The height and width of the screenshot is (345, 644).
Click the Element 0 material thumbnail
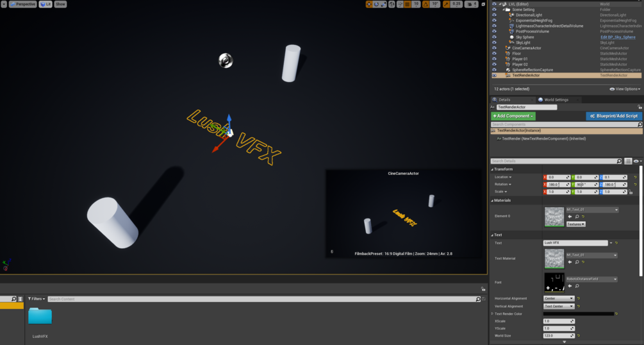coord(554,217)
